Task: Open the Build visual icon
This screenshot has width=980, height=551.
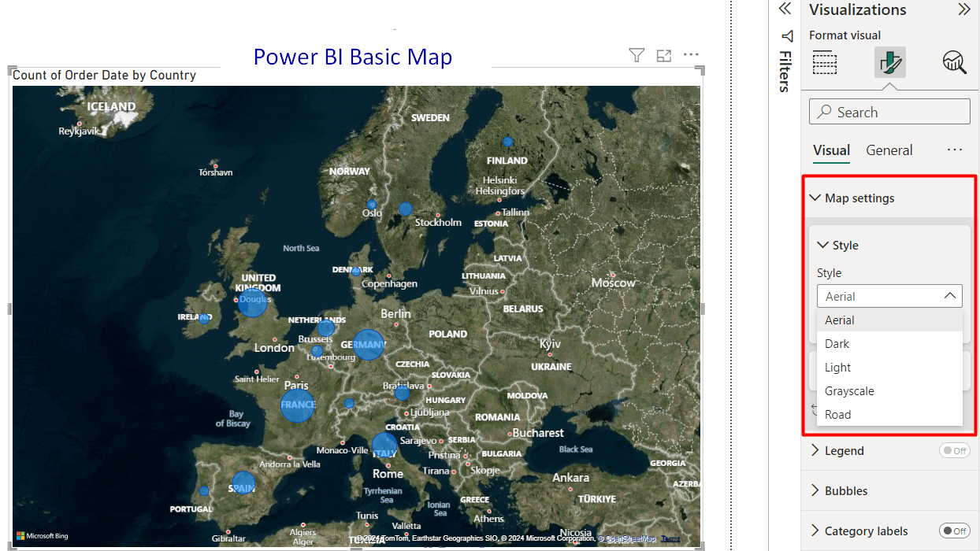Action: (x=825, y=63)
